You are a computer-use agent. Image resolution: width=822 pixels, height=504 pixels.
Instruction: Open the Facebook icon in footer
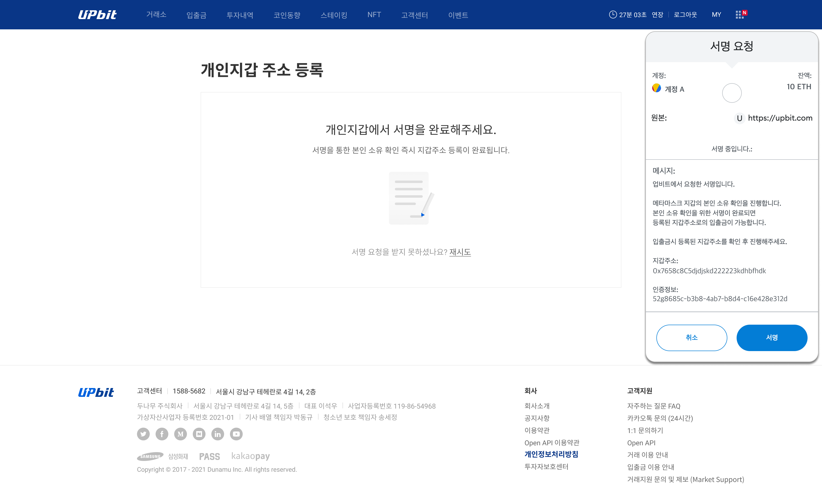162,434
